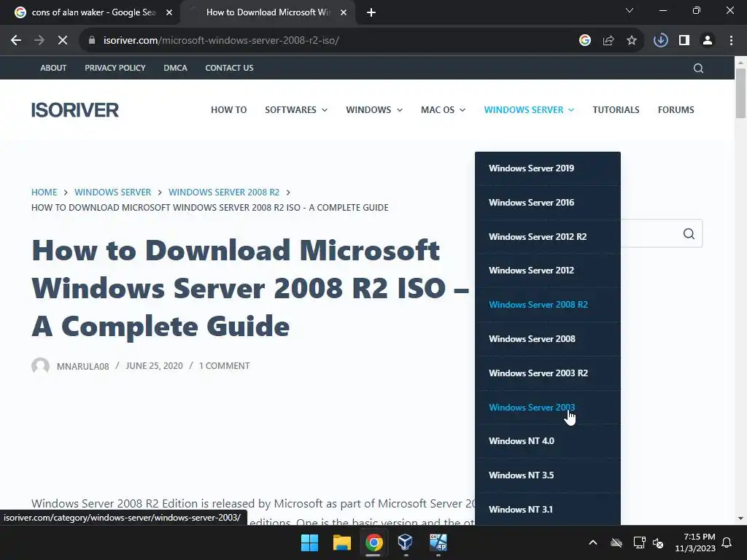Select the 'How to Download Microsoft' tab

point(267,12)
